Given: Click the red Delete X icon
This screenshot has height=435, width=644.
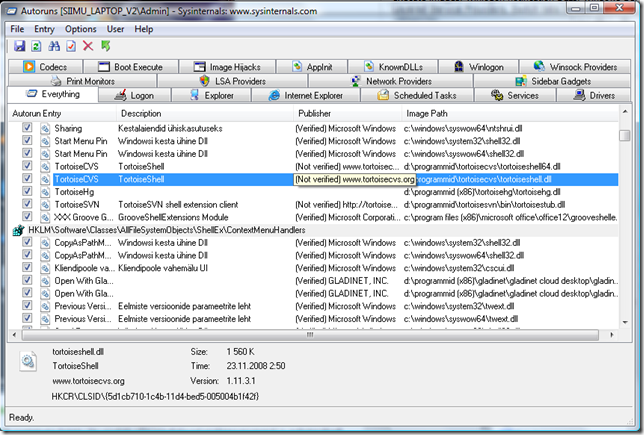Looking at the screenshot, I should (x=88, y=46).
